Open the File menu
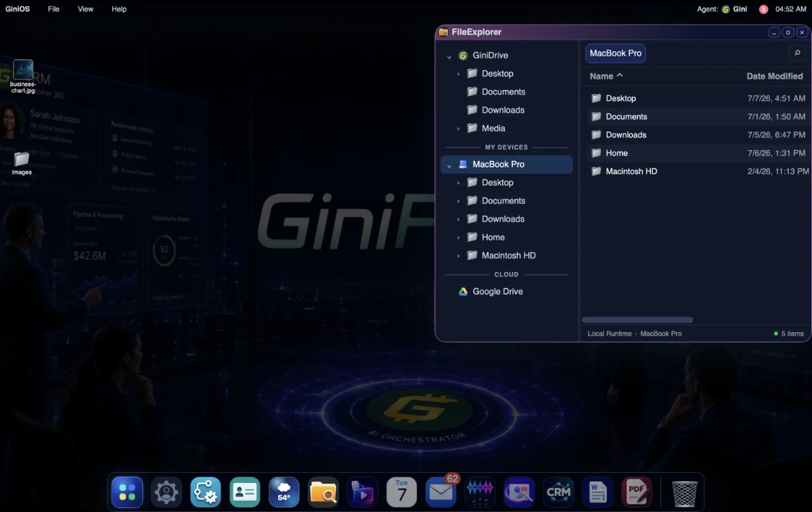Screen dimensions: 812x512 [x=53, y=9]
